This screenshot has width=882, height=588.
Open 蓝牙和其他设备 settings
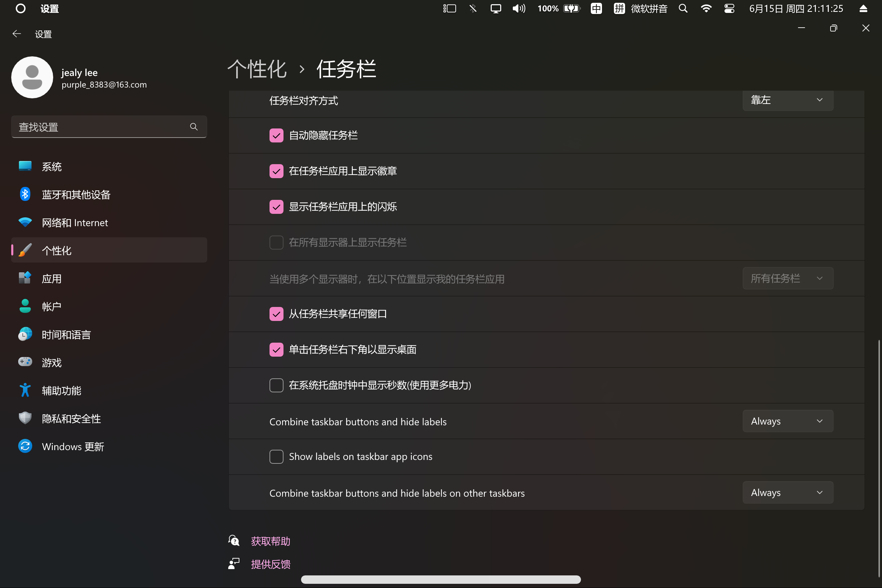(109, 194)
